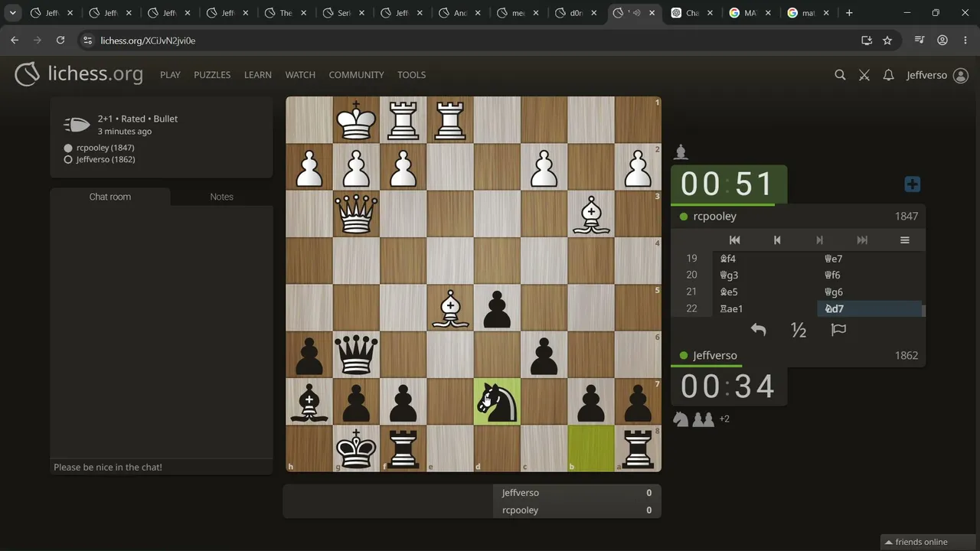Open the PLAY menu

(170, 75)
